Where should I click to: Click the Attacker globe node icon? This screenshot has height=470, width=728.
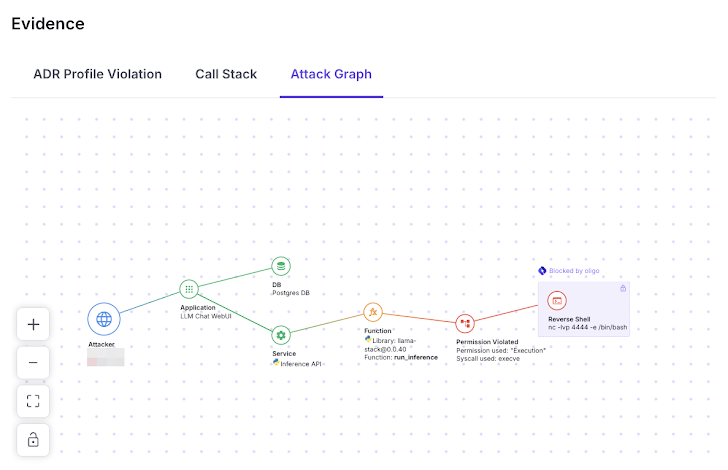(x=104, y=319)
